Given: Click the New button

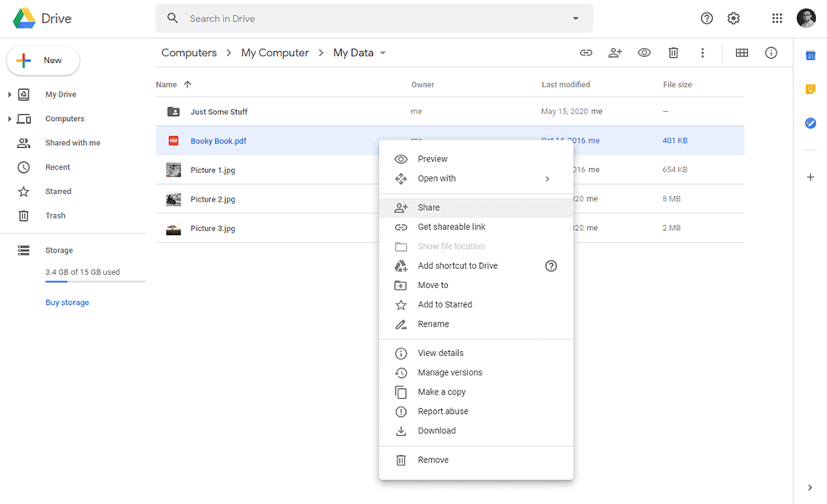Looking at the screenshot, I should tap(44, 60).
